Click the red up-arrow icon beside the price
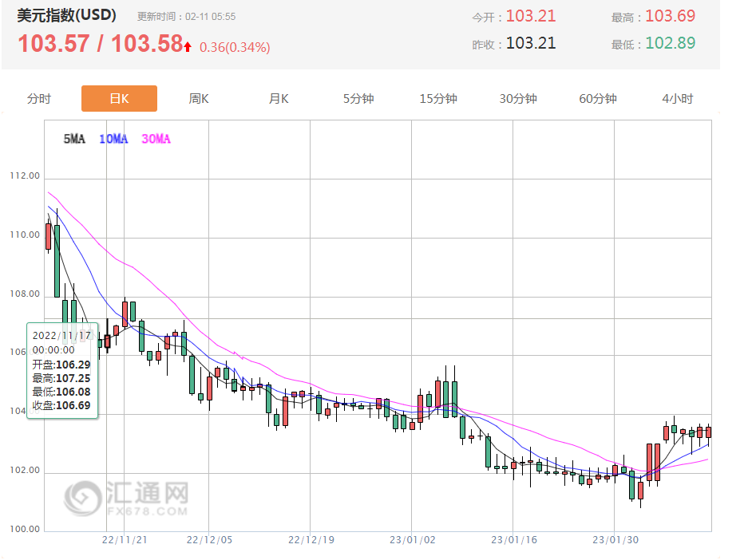Screen dimensions: 752x560 tap(188, 47)
